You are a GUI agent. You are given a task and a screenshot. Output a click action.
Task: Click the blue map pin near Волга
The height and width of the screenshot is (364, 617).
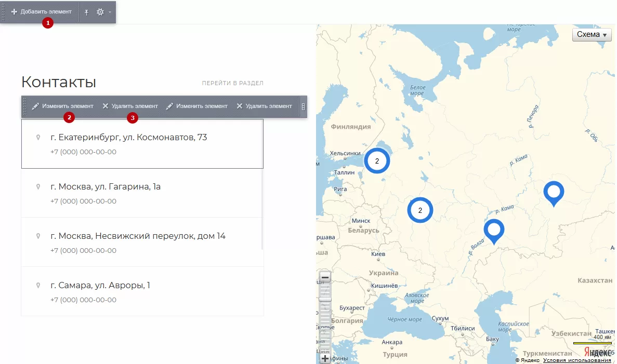tap(494, 231)
